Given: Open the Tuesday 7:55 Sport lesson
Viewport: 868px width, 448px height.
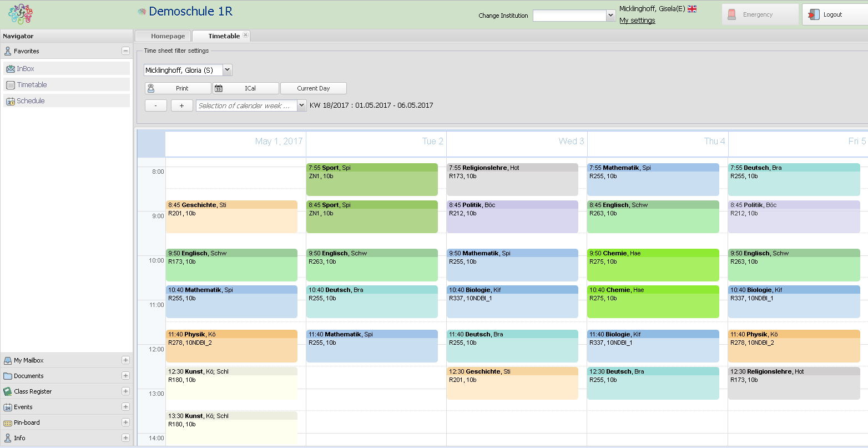Looking at the screenshot, I should tap(372, 179).
